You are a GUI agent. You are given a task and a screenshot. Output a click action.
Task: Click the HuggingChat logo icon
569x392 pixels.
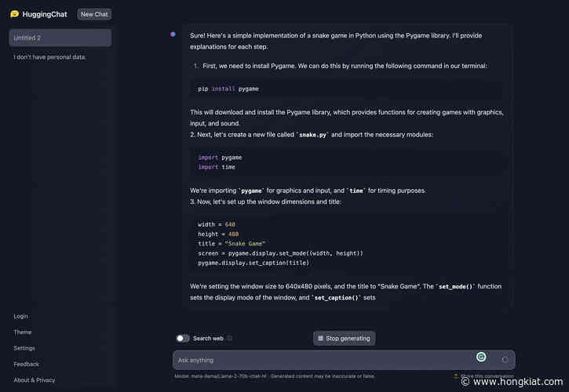(14, 14)
